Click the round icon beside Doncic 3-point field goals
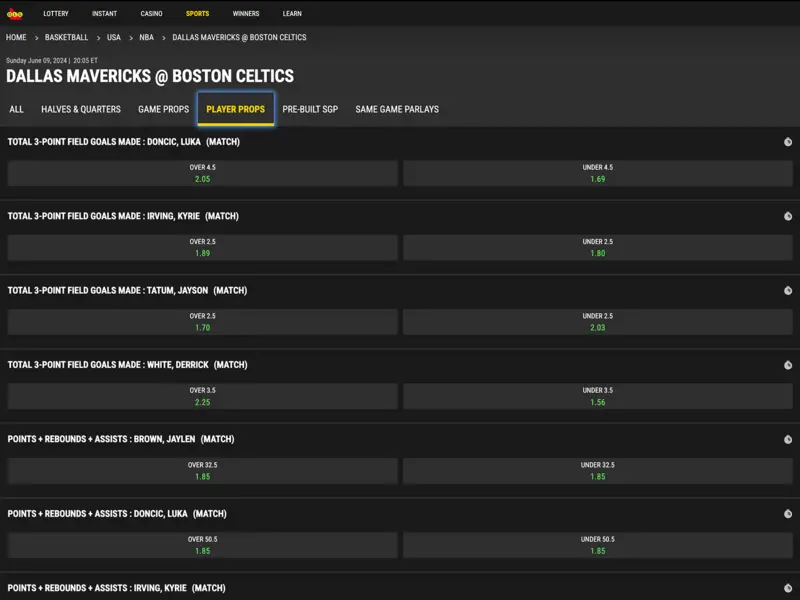The image size is (800, 600). click(x=788, y=142)
